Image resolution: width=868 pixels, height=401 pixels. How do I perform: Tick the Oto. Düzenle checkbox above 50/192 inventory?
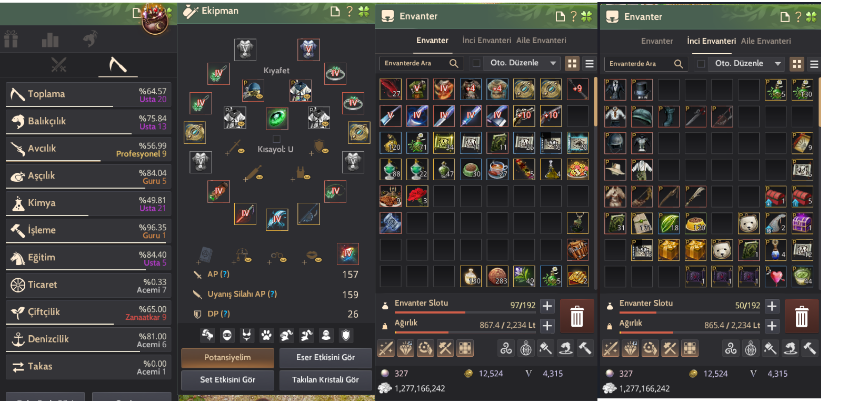click(701, 64)
